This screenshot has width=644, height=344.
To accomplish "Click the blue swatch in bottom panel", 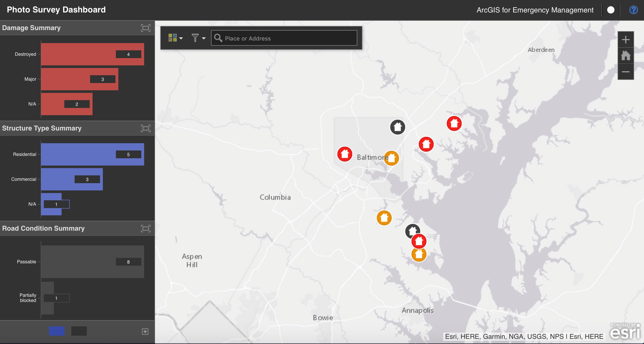I will [57, 331].
